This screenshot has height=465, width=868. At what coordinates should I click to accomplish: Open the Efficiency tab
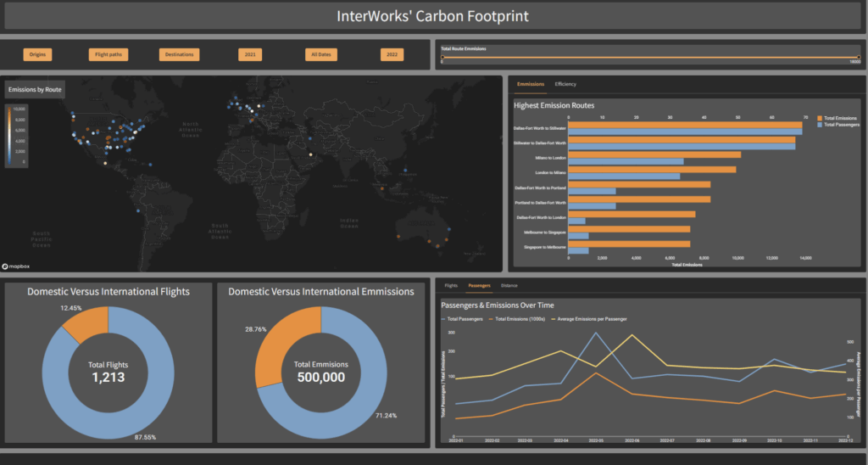(x=565, y=84)
